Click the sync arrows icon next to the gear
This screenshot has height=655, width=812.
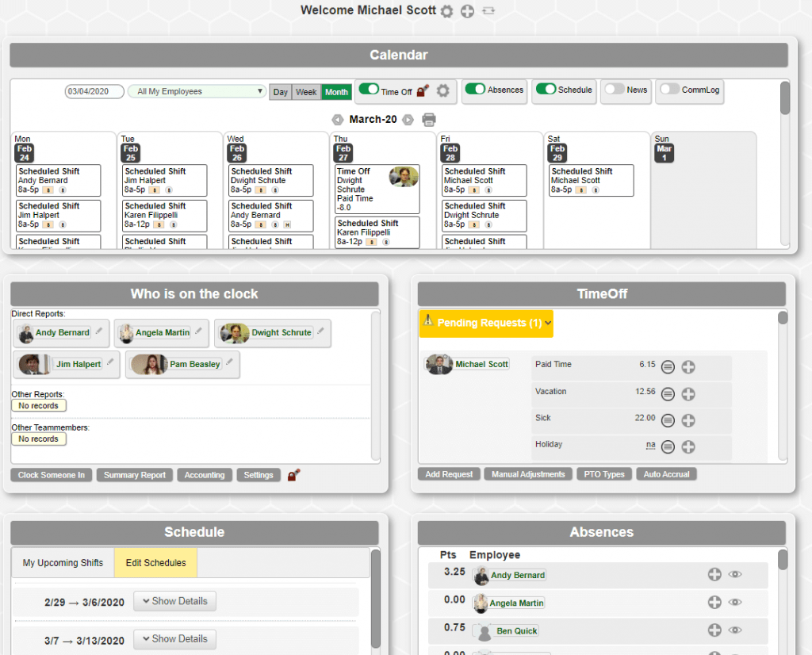[x=488, y=11]
